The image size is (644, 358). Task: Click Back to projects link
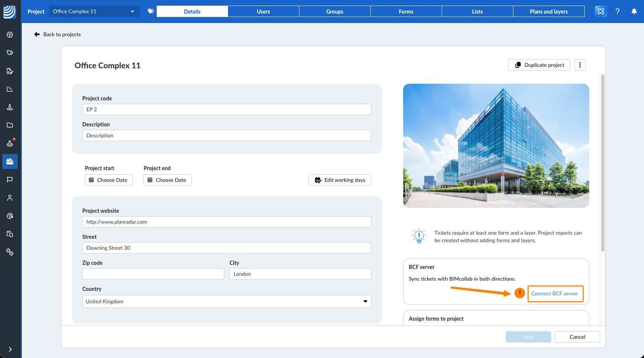point(62,34)
